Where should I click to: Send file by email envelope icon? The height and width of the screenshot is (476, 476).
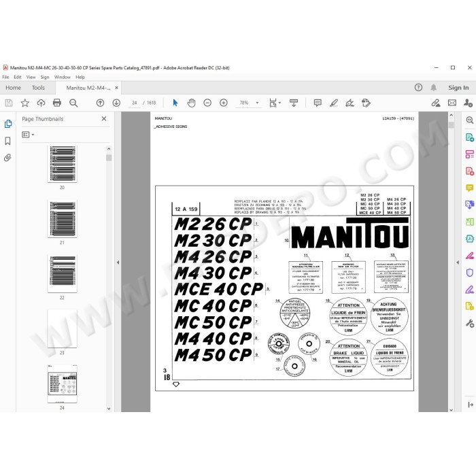[x=452, y=103]
